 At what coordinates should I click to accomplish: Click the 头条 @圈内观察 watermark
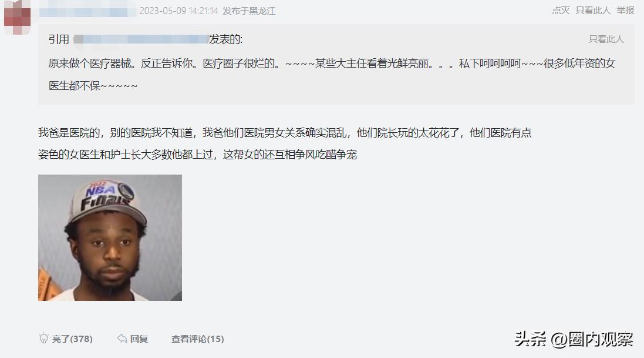pos(574,339)
